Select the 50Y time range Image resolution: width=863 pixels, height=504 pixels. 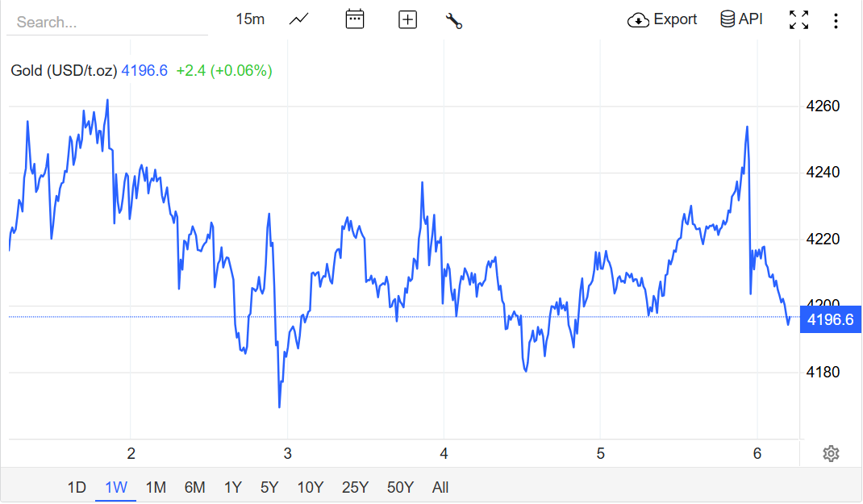coord(400,487)
